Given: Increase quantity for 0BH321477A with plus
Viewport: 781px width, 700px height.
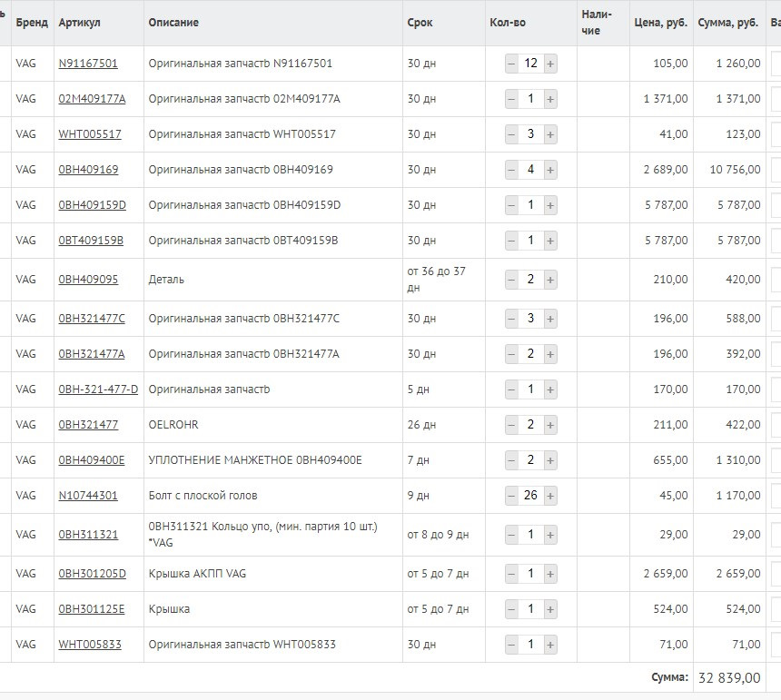Looking at the screenshot, I should (x=550, y=354).
